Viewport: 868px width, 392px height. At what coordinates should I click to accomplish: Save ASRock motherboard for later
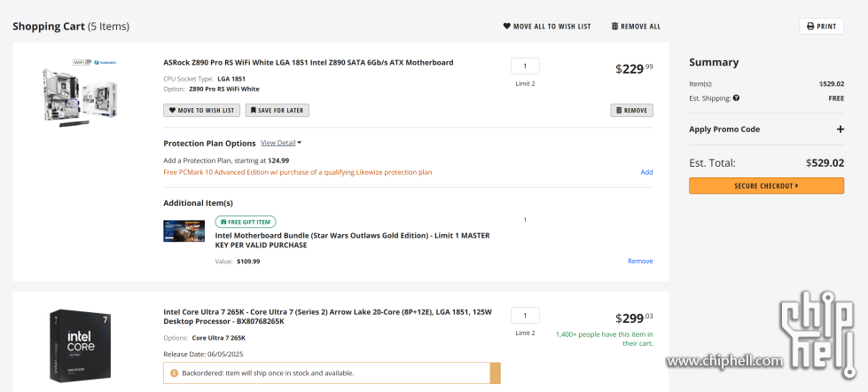pos(278,110)
